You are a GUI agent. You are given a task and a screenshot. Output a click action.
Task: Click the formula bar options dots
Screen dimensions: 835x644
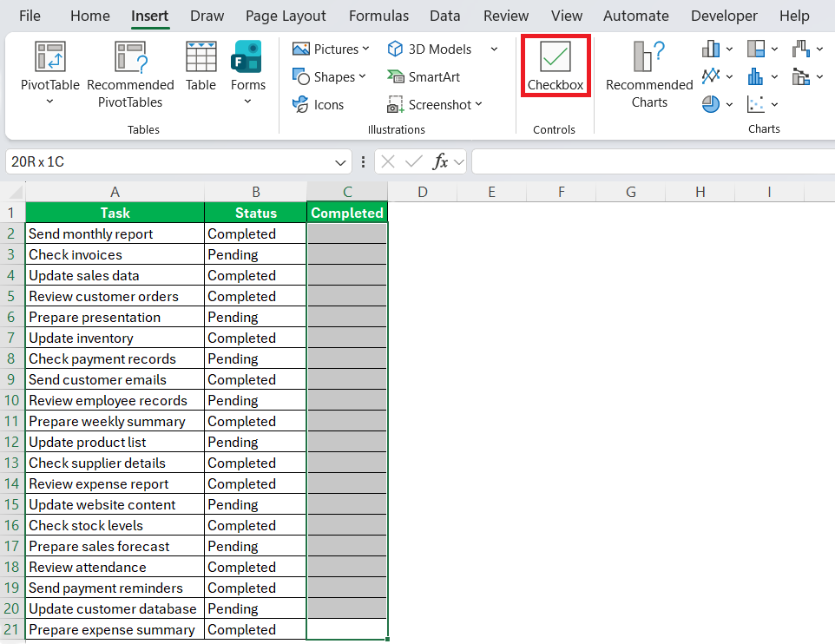click(363, 161)
